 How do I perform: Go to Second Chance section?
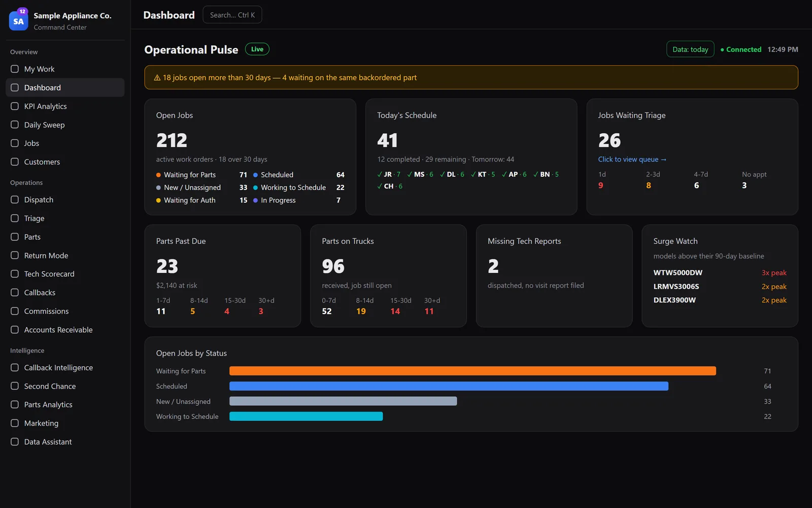click(x=65, y=386)
